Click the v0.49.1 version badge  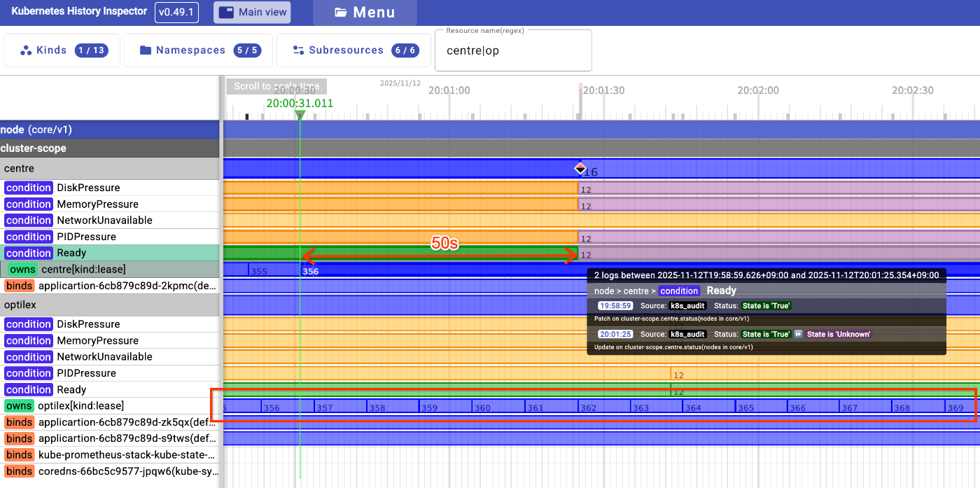pos(177,13)
